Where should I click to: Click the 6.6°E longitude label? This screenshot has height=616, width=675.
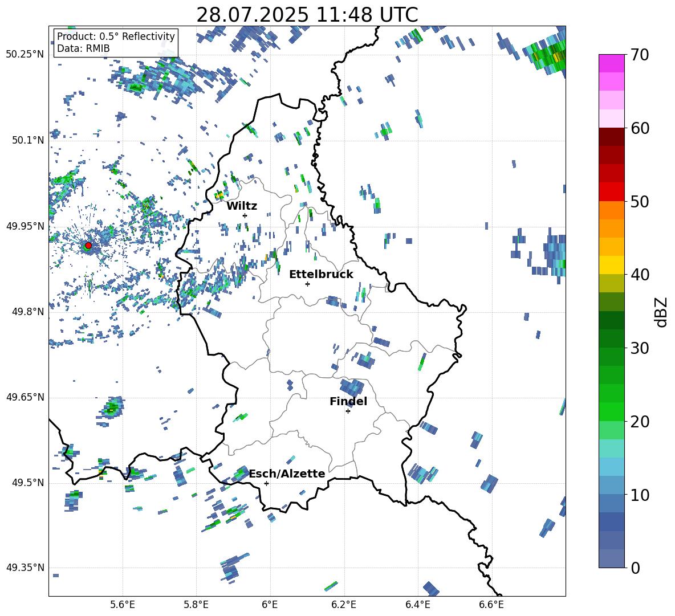pos(491,605)
